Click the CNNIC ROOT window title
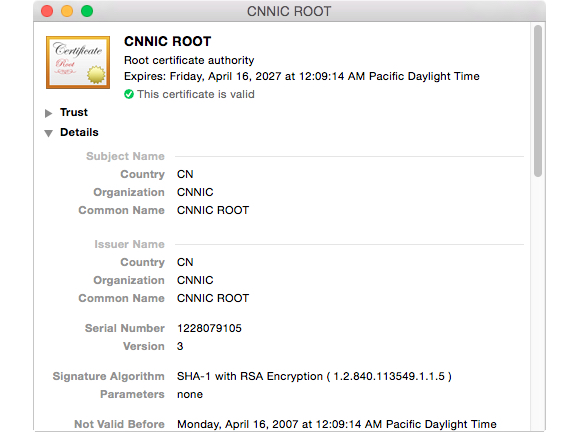 tap(289, 11)
